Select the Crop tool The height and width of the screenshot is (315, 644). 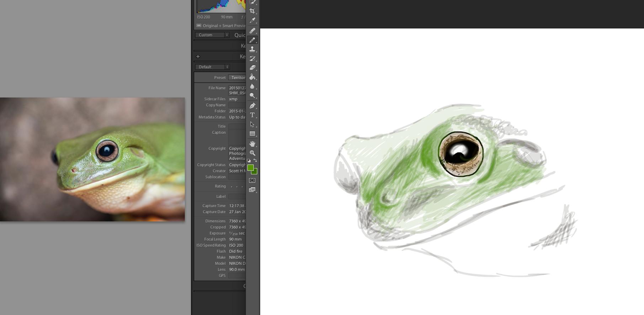point(252,11)
